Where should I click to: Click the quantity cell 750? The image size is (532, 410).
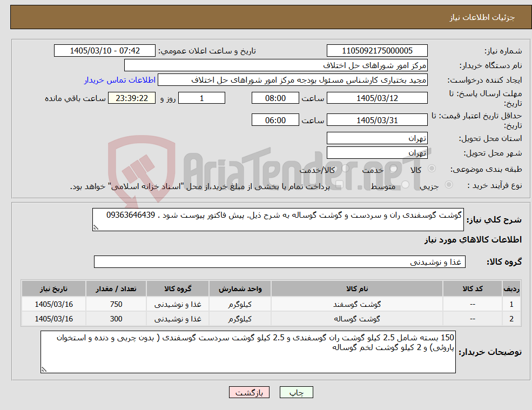click(116, 305)
